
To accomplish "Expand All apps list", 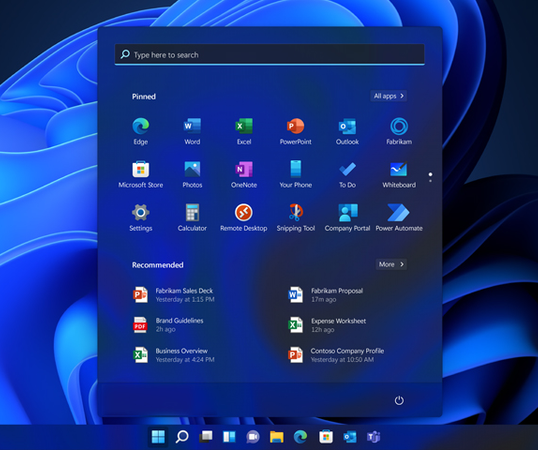I will coord(388,96).
